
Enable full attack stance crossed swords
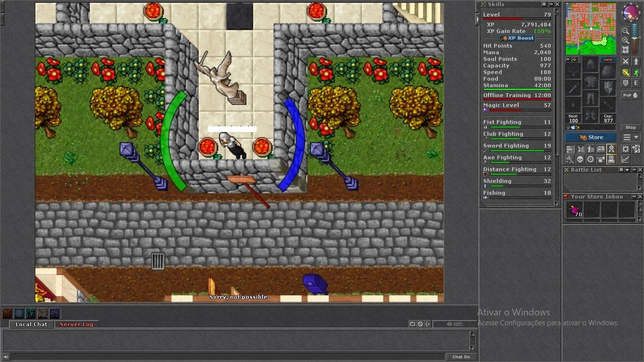[625, 61]
